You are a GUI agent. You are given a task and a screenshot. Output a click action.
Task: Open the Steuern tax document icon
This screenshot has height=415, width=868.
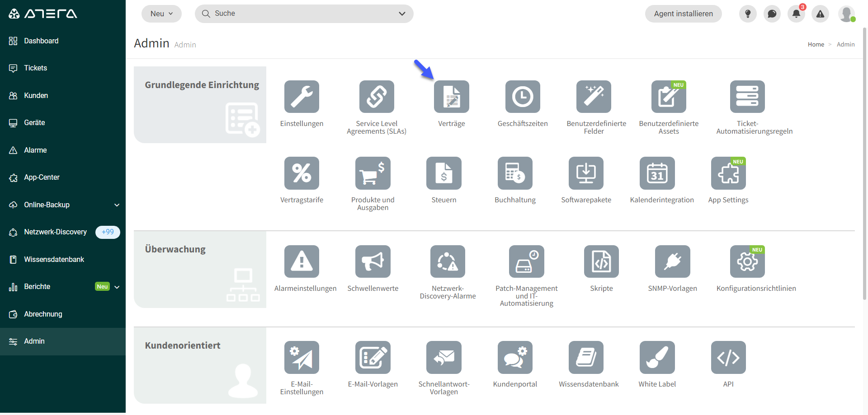(x=444, y=173)
